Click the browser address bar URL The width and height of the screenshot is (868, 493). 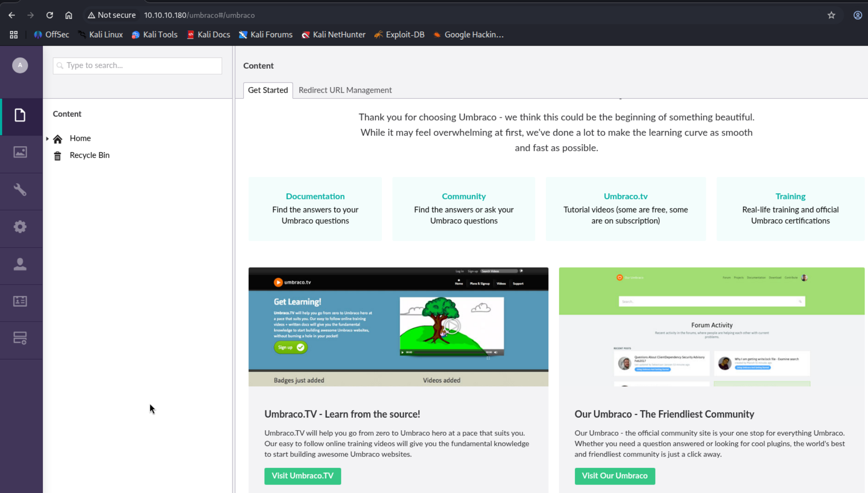199,15
